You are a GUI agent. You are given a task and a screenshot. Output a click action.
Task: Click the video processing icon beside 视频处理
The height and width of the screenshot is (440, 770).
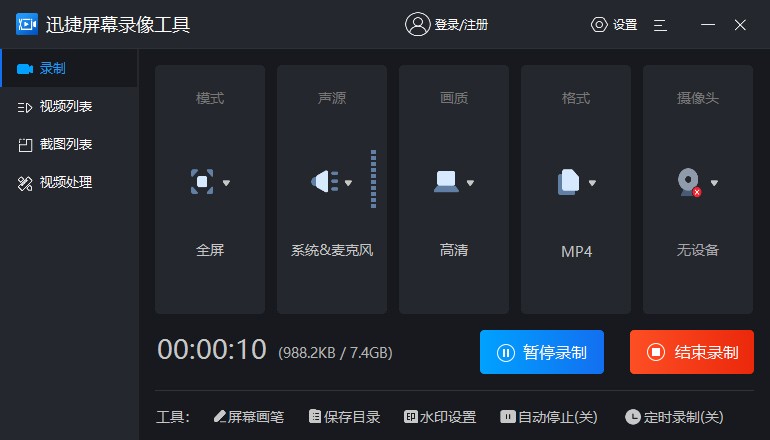click(25, 183)
